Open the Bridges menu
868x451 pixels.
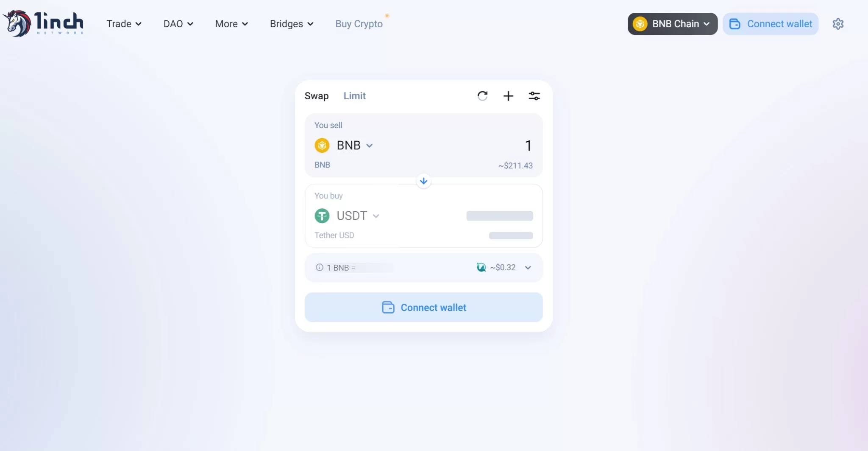[x=292, y=24]
